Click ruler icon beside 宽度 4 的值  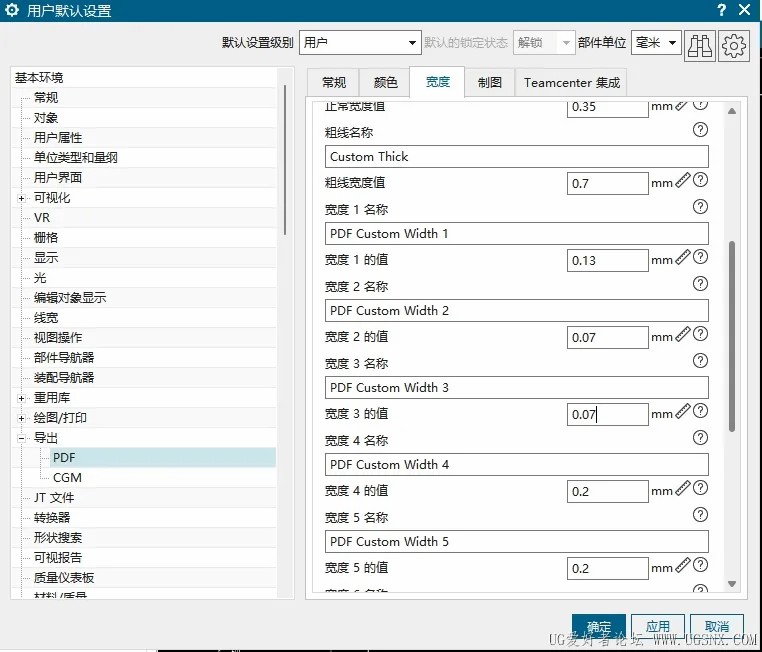tap(683, 488)
